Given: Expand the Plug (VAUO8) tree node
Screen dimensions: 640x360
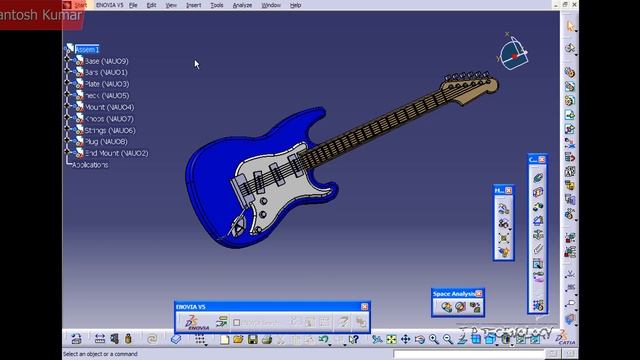Looking at the screenshot, I should 67,141.
